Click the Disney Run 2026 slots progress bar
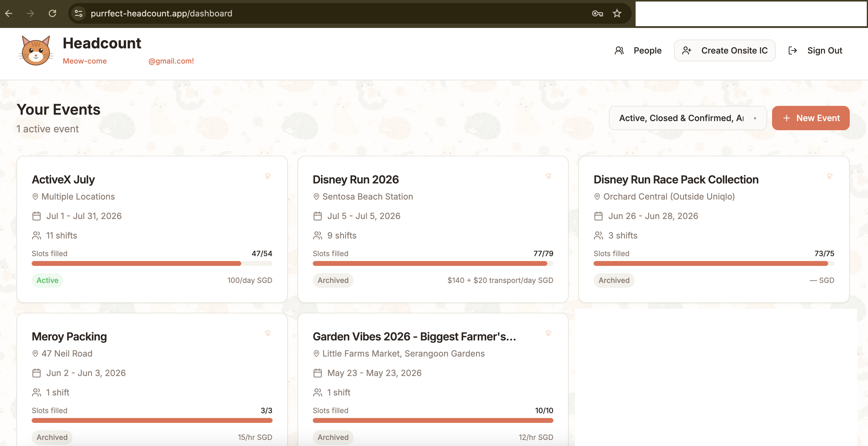This screenshot has width=868, height=446. (433, 263)
